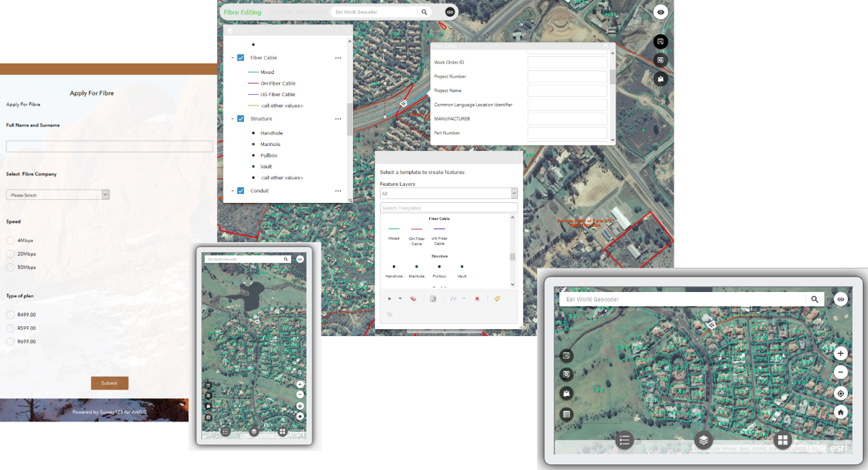The height and width of the screenshot is (470, 868).
Task: Open the attribute table icon on tablet map
Action: (x=567, y=413)
